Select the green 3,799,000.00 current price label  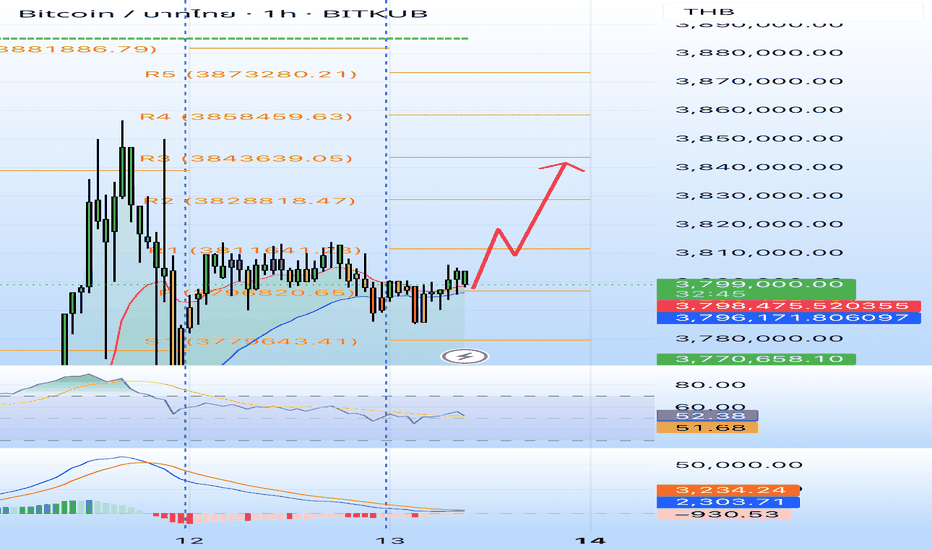(x=756, y=289)
